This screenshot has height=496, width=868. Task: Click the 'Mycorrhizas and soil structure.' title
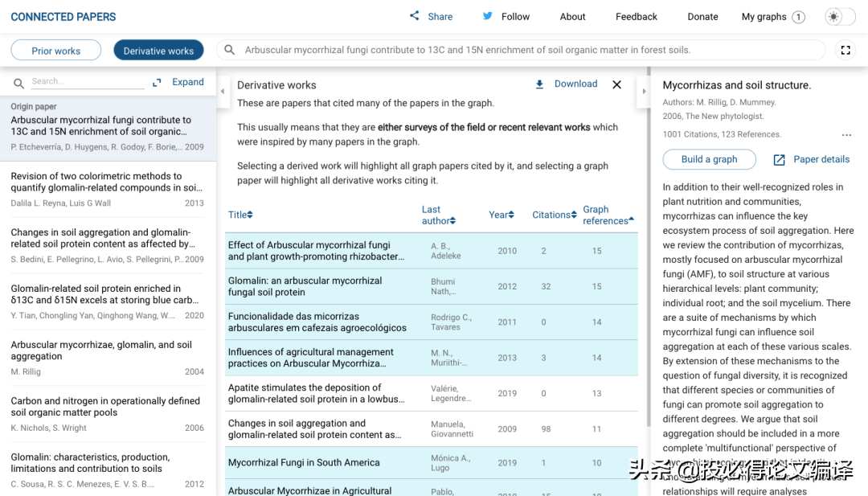737,85
